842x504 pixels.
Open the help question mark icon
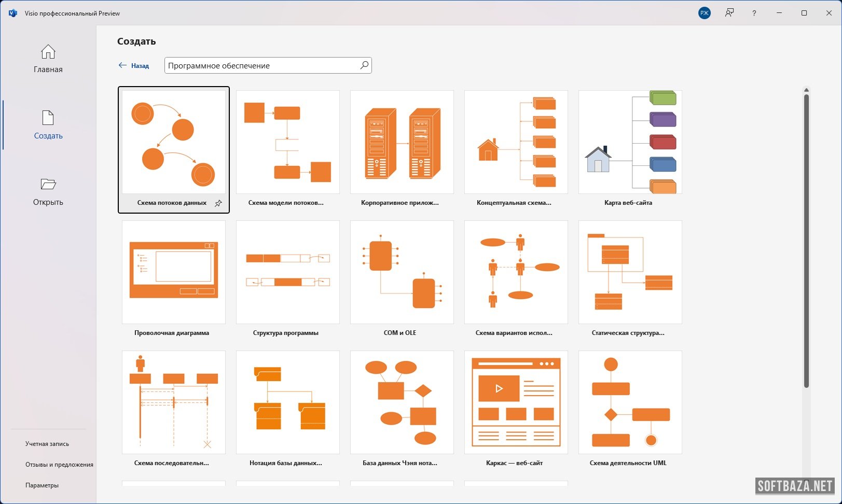coord(754,13)
